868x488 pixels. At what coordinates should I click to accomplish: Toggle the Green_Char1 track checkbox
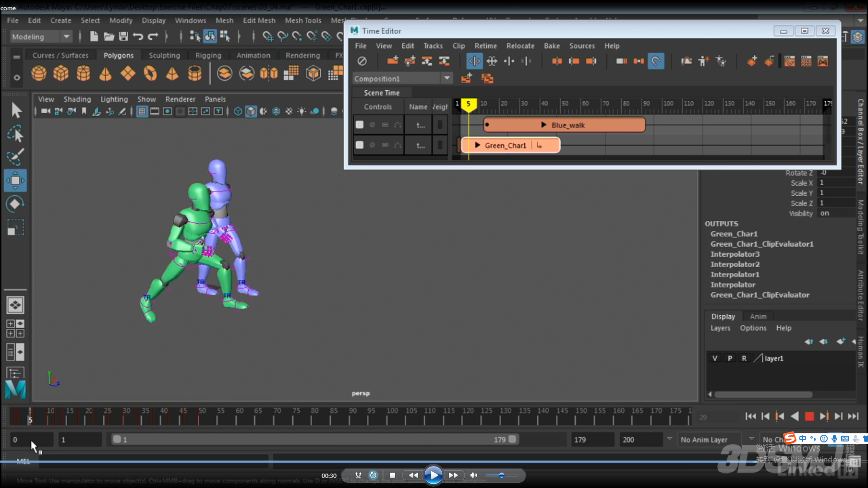360,144
